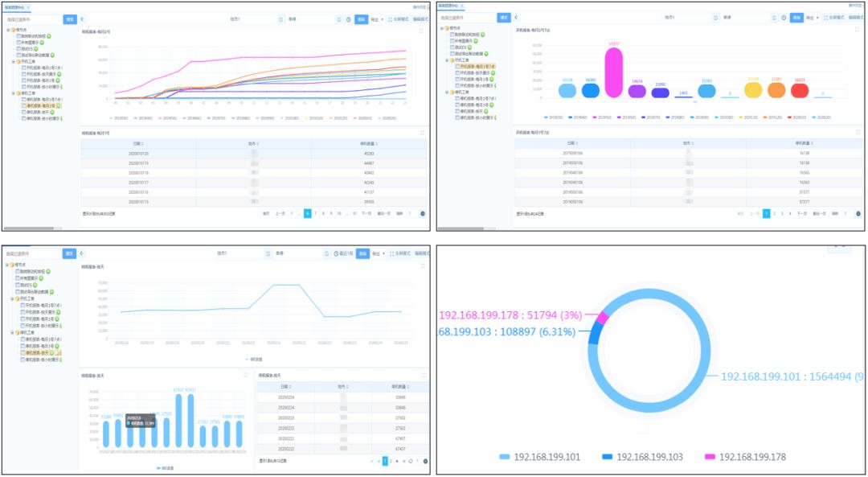
Task: Click the clock icon in the colorful bar chart dashboard toolbar
Action: (784, 18)
